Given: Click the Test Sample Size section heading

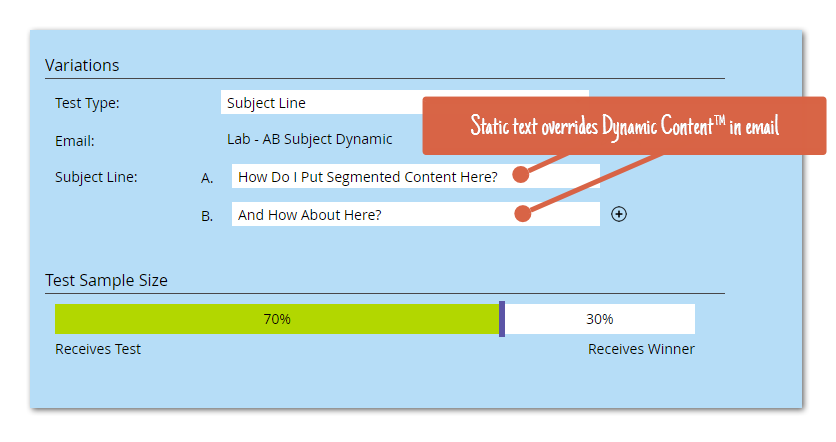Looking at the screenshot, I should (106, 281).
